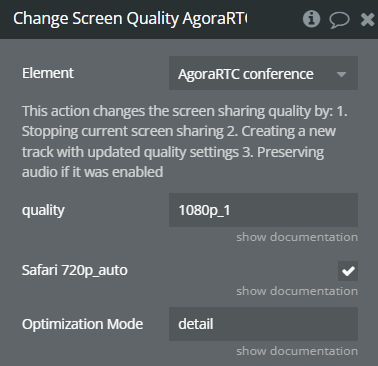
Task: Click the action description paragraph
Action: 184,142
